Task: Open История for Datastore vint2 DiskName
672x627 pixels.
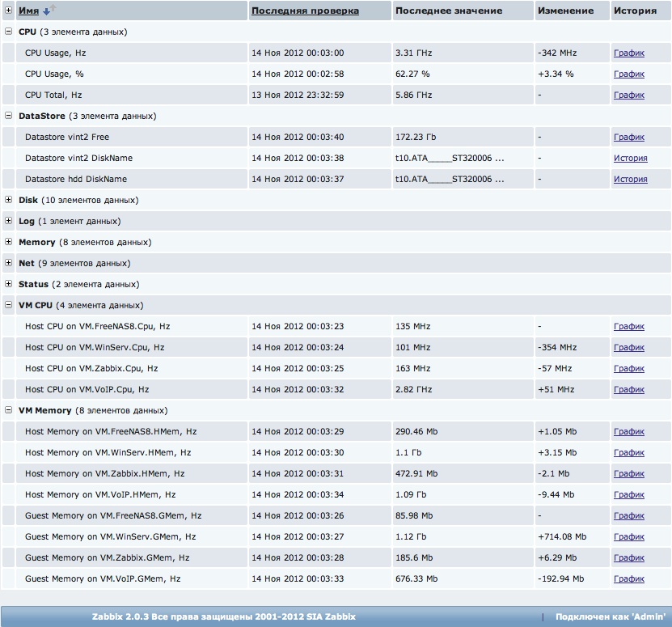Action: [x=630, y=158]
